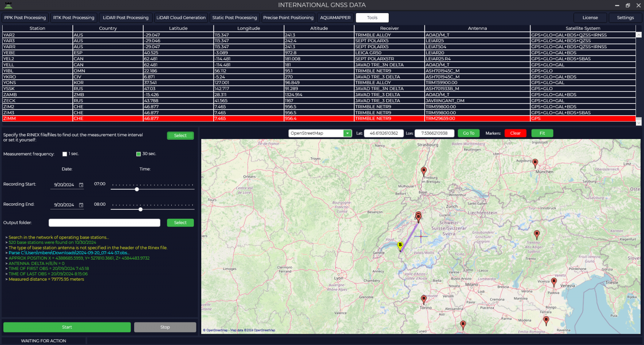Click the red base marker near Trentino
Screen dimensions: 644x345
pos(537,234)
